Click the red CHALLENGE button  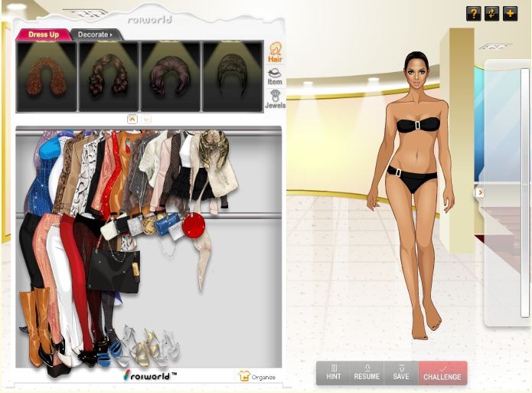click(442, 373)
